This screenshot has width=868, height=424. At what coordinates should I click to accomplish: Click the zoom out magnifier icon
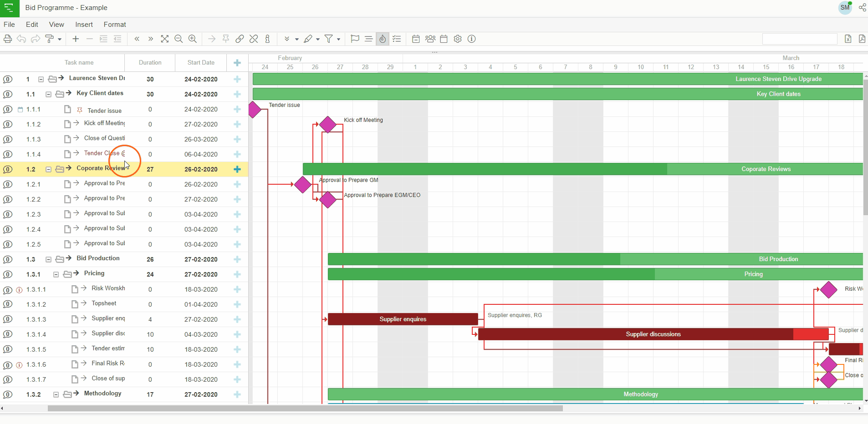click(x=179, y=39)
